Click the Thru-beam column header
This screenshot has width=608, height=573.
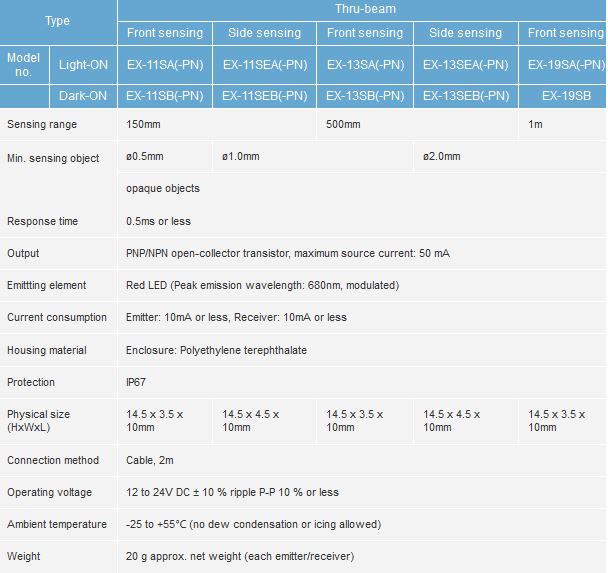(366, 9)
